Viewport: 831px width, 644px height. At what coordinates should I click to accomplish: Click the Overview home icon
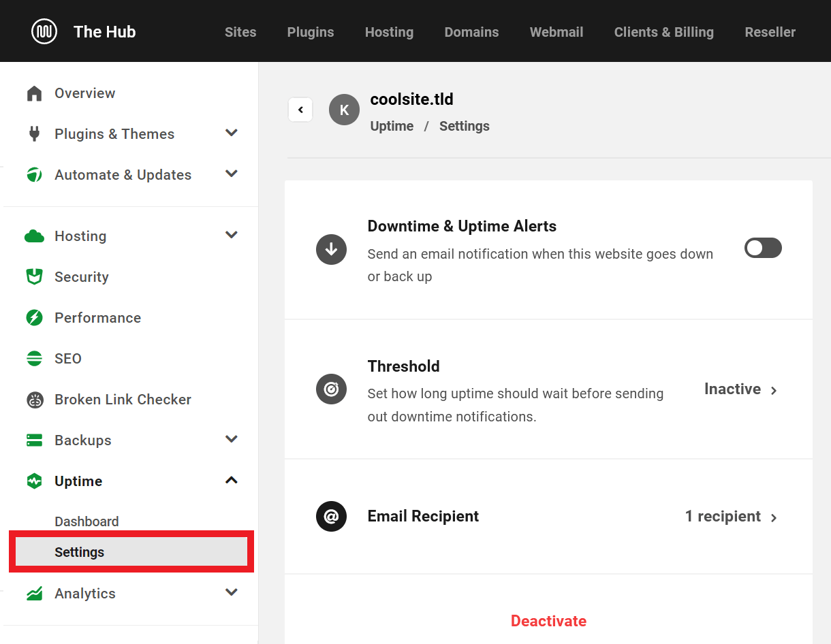pos(34,93)
